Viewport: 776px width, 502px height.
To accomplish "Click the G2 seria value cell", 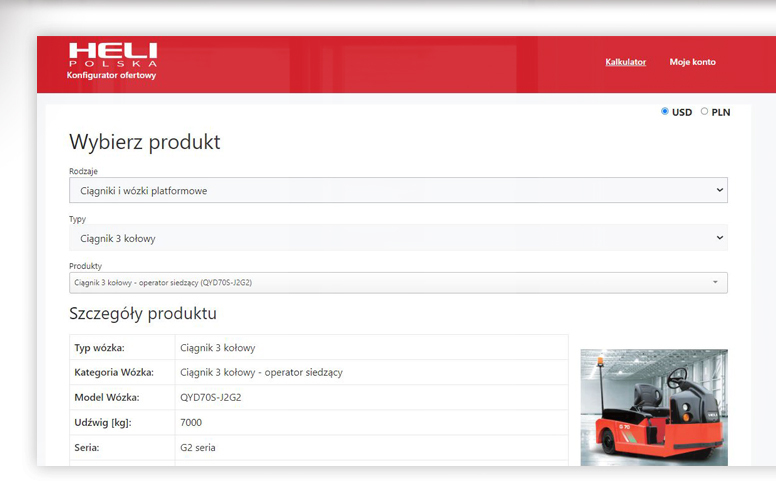I will click(x=198, y=447).
